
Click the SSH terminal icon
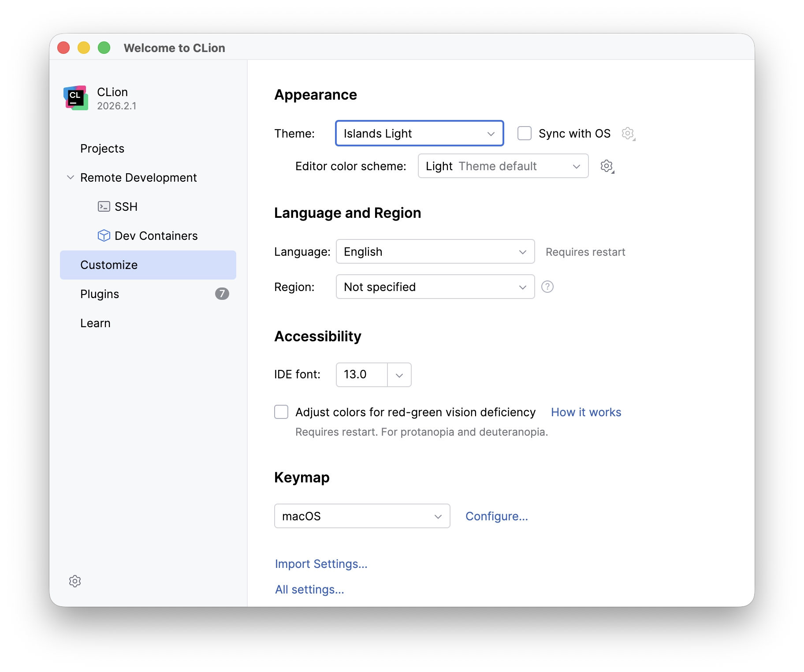pyautogui.click(x=104, y=206)
